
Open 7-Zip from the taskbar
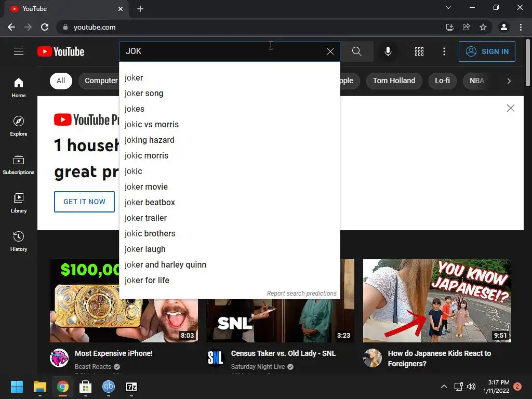tap(131, 387)
